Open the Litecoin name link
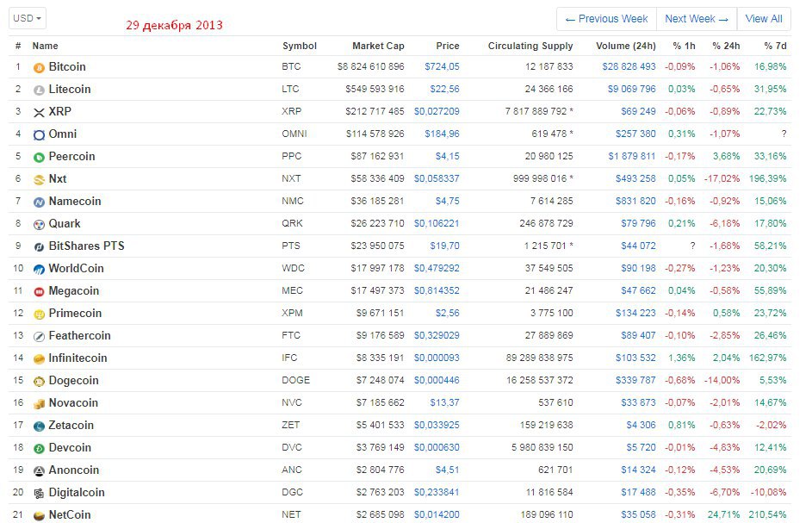Viewport: 812px width, 523px height. (70, 89)
